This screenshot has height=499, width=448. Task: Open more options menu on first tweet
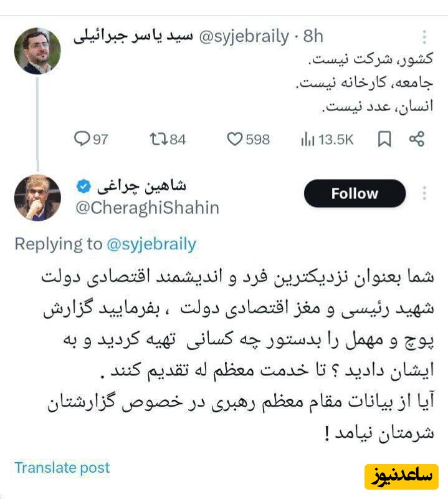[x=425, y=36]
